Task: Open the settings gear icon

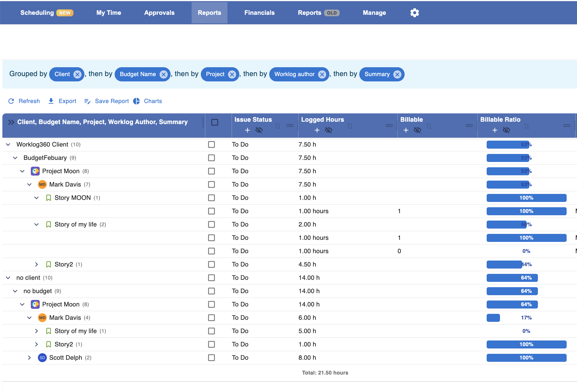Action: 414,13
